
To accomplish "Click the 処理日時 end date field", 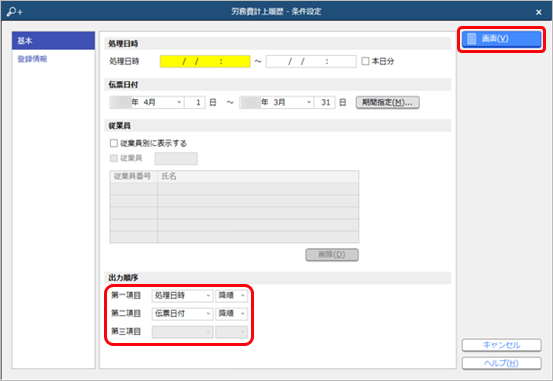I will (x=311, y=61).
